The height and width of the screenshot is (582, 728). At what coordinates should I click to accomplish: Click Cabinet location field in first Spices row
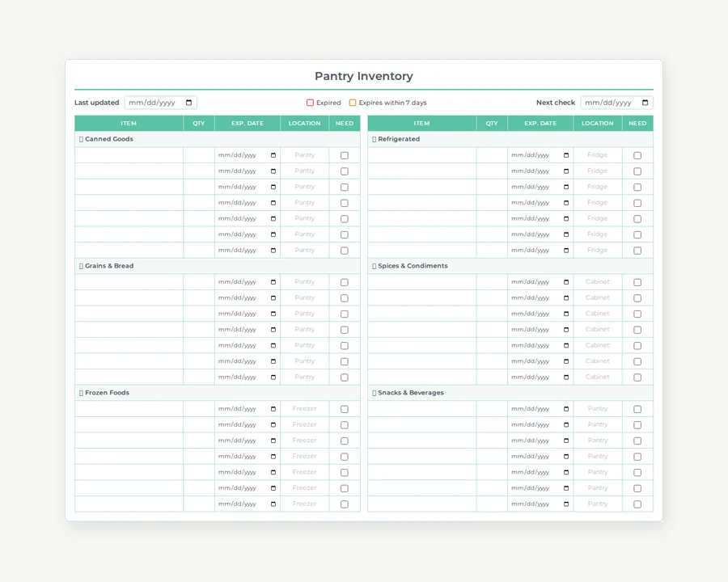coord(598,282)
